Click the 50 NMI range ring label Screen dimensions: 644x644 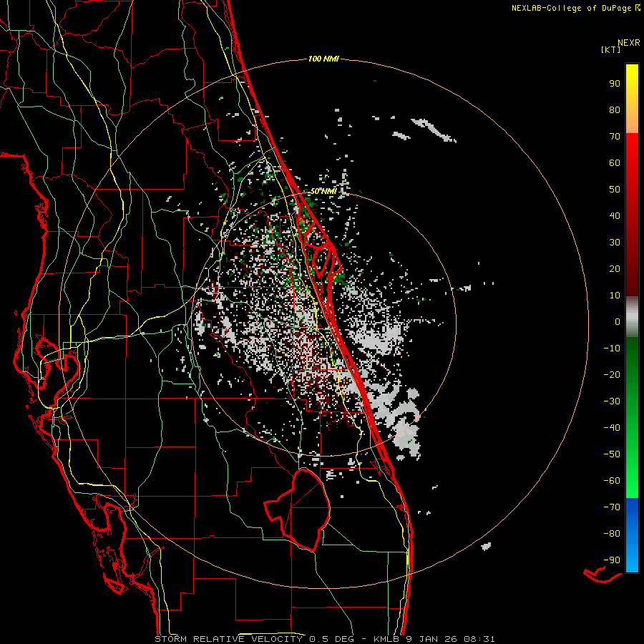tap(323, 191)
